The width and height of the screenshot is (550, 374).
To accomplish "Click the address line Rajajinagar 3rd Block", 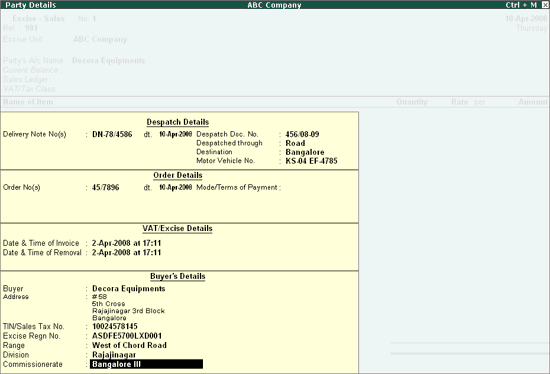I will click(128, 311).
